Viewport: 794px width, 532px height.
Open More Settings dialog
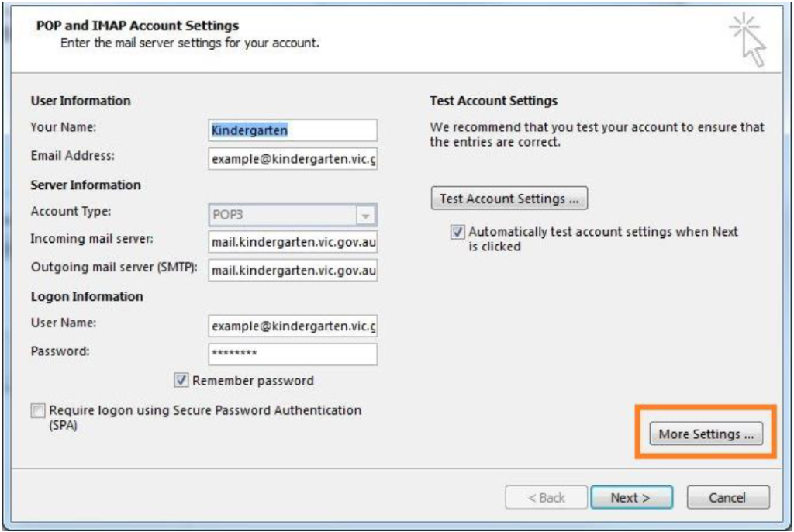(x=706, y=434)
